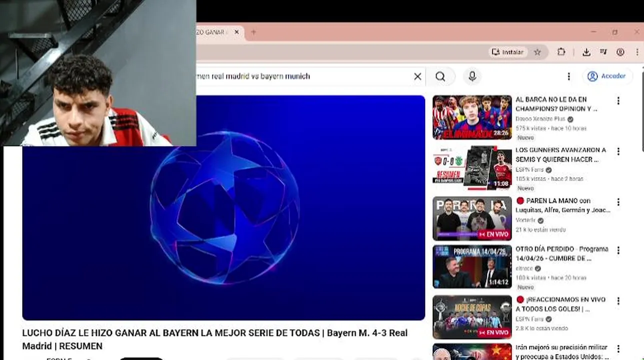The width and height of the screenshot is (644, 360).
Task: Open options menu for PAREN LA MANO video
Action: pyautogui.click(x=618, y=202)
